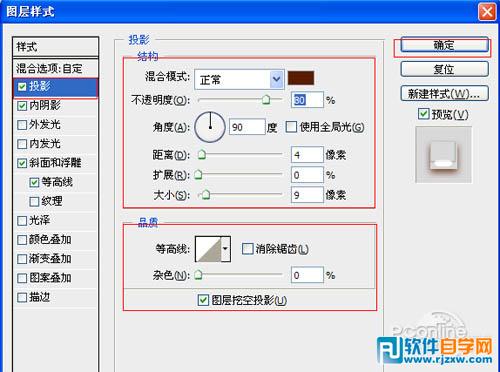Click the 距离 distance value field
Screen dimensions: 500x372
[x=307, y=155]
